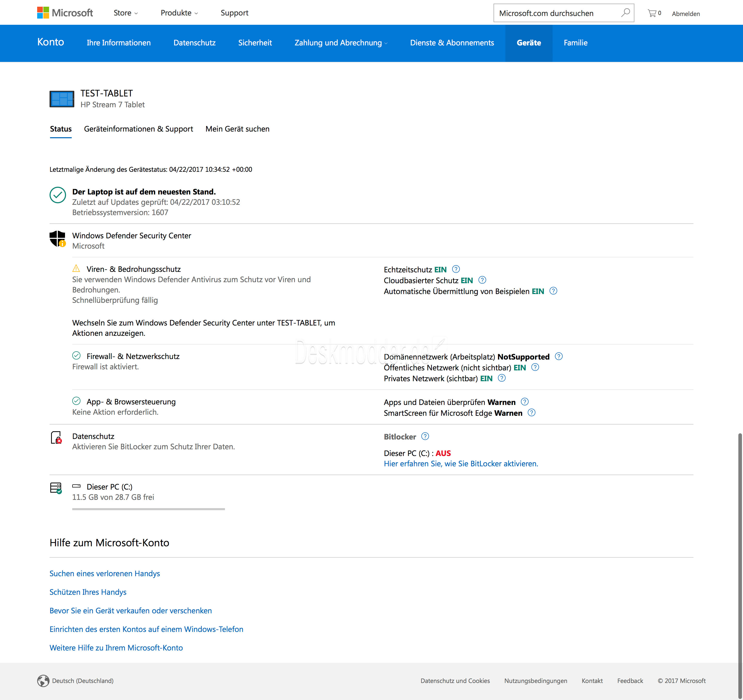Open Ihre Informationen in account navigation
The width and height of the screenshot is (743, 700).
(119, 43)
